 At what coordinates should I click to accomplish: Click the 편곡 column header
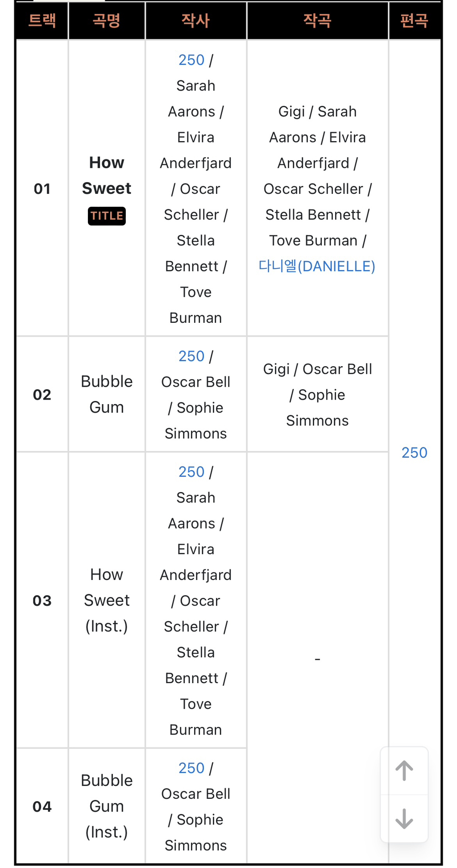point(414,21)
